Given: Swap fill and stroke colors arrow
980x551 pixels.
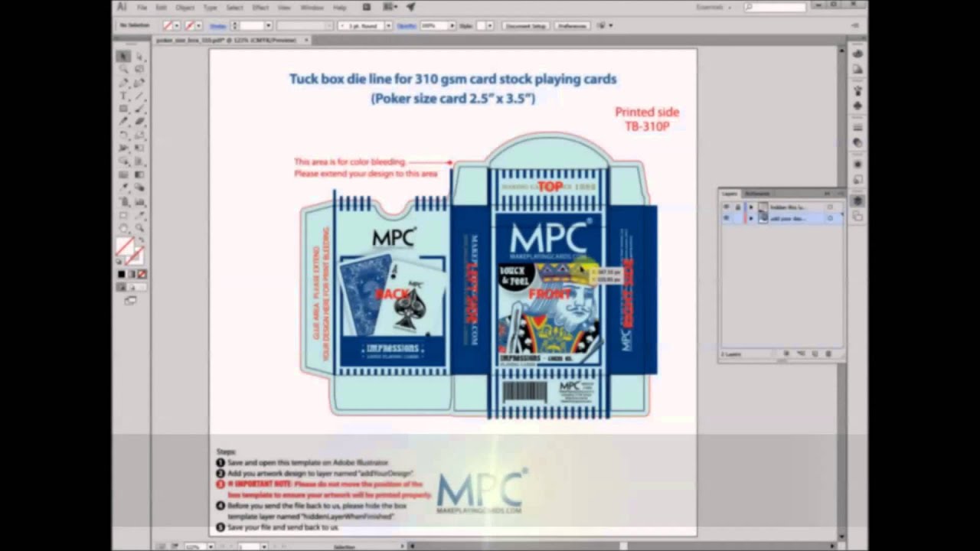Looking at the screenshot, I should [x=143, y=240].
